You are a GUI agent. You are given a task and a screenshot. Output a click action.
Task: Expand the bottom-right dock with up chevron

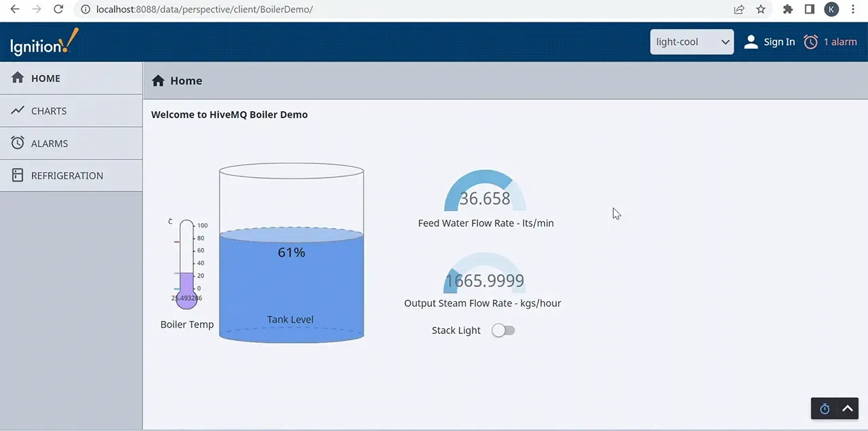click(847, 409)
